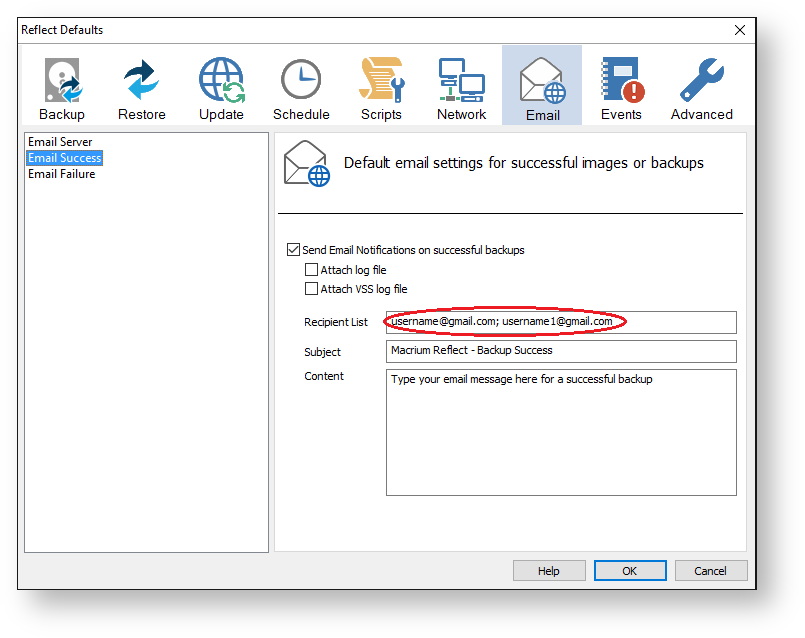Open the Backup defaults section
Screen dimensions: 805x638
(x=62, y=86)
